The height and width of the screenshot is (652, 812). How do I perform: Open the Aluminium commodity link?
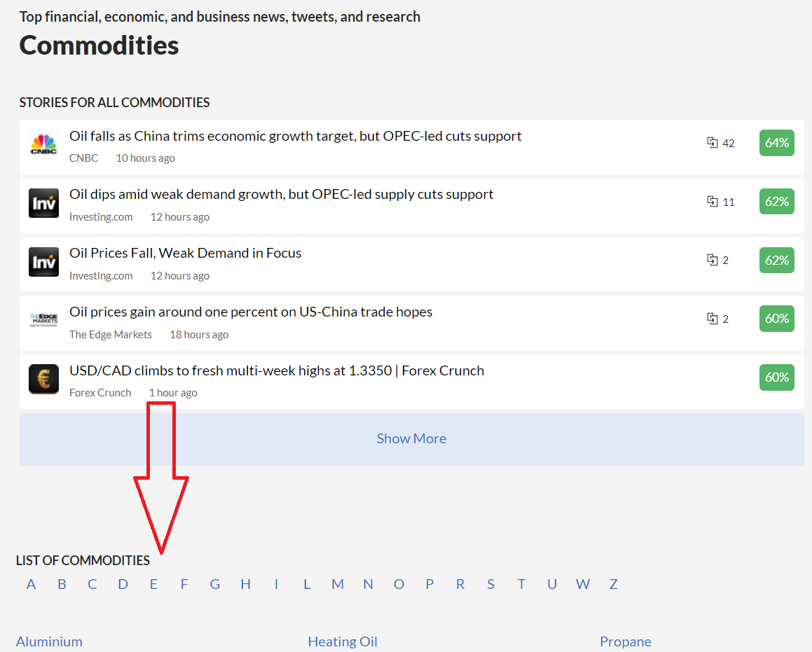[49, 641]
